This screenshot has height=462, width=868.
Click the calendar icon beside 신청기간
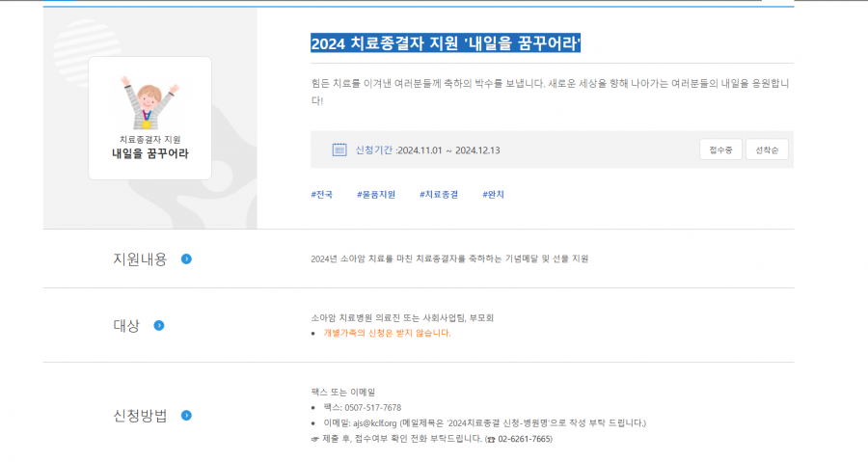click(x=339, y=149)
